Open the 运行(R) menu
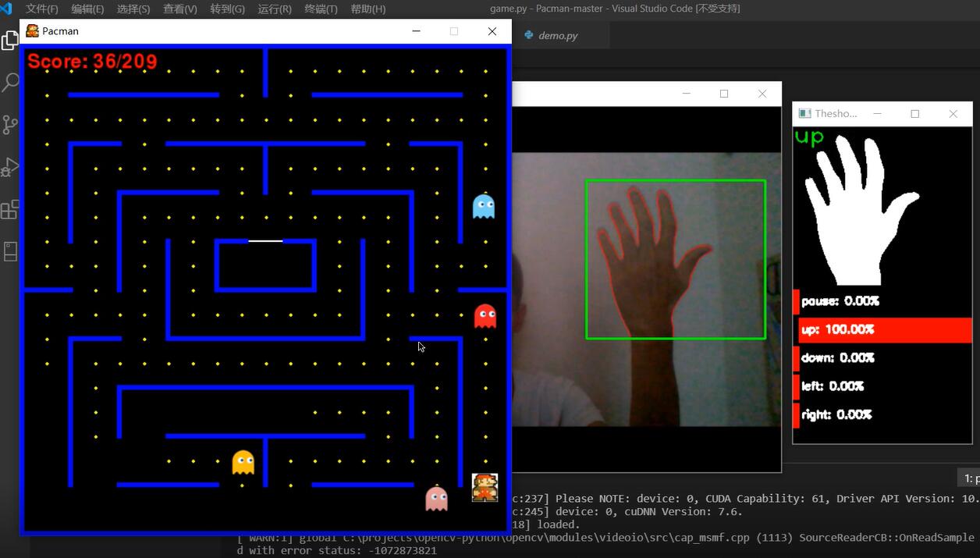Viewport: 980px width, 558px height. pos(274,9)
